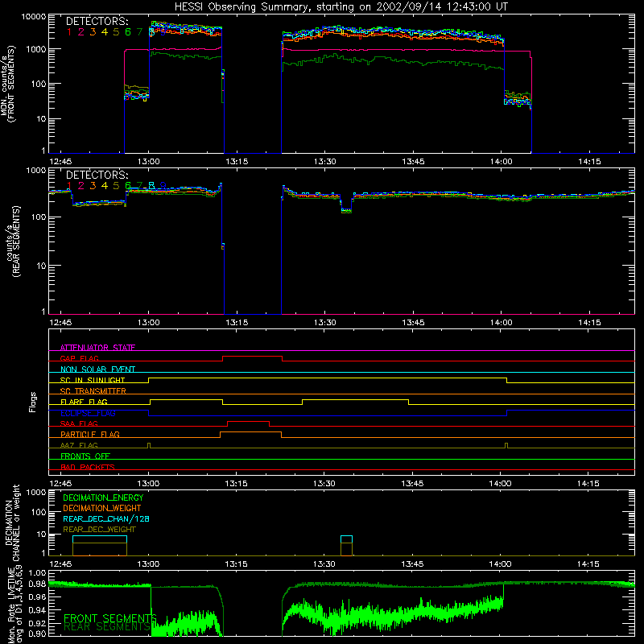Click the decimation panel vertical axis title
Screen dimensions: 644x644
pyautogui.click(x=12, y=522)
